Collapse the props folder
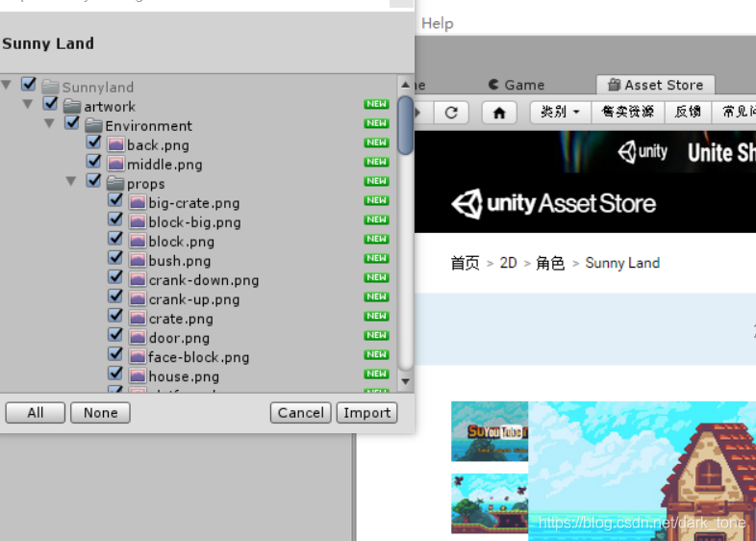Screen dimensions: 756x541 click(x=71, y=182)
